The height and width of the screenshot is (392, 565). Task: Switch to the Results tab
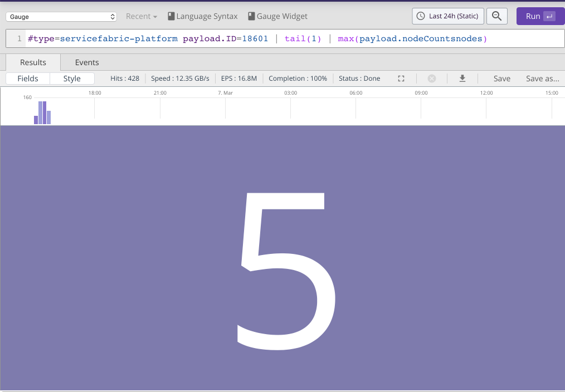tap(33, 62)
